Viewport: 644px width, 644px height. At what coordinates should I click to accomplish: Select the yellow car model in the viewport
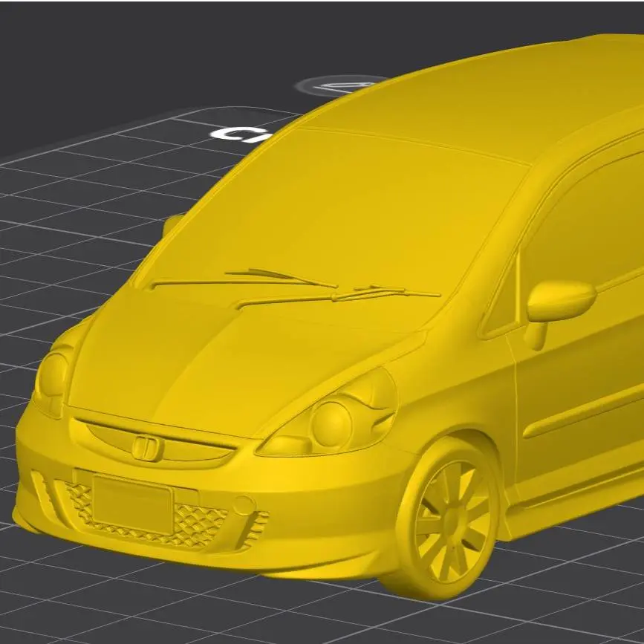pyautogui.click(x=328, y=316)
